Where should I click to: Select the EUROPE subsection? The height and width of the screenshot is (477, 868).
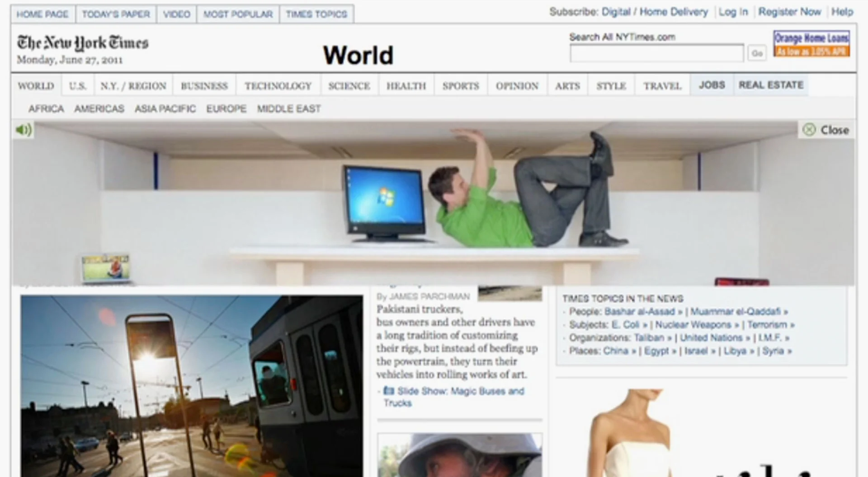[226, 109]
